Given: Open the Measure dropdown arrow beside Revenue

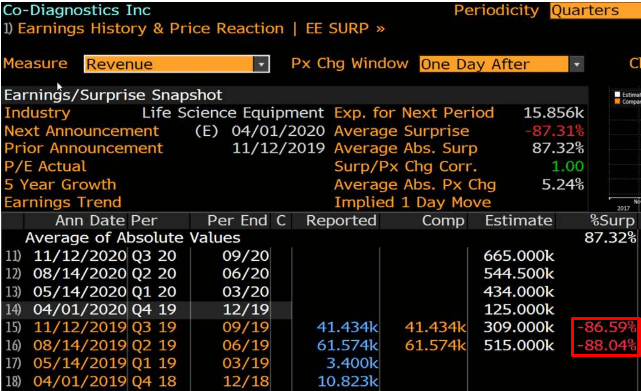Looking at the screenshot, I should coord(261,64).
